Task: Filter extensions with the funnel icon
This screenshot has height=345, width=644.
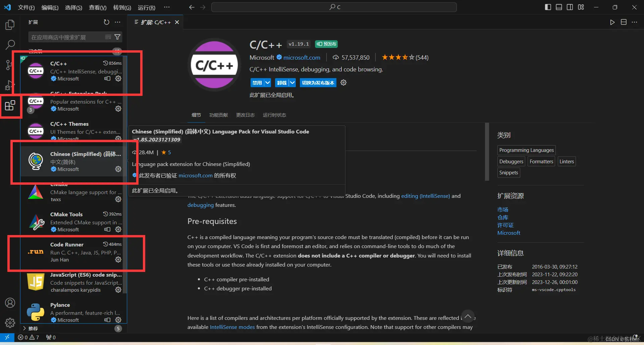Action: [x=117, y=37]
